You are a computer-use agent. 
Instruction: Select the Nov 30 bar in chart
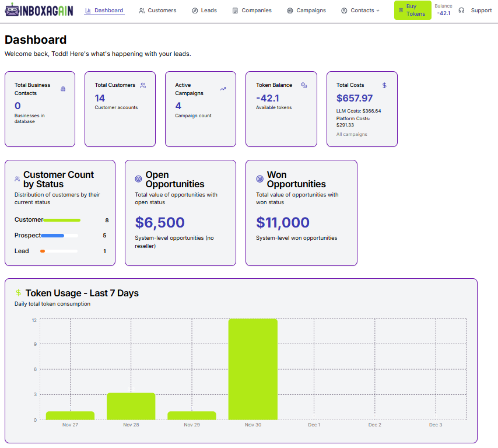pos(252,369)
